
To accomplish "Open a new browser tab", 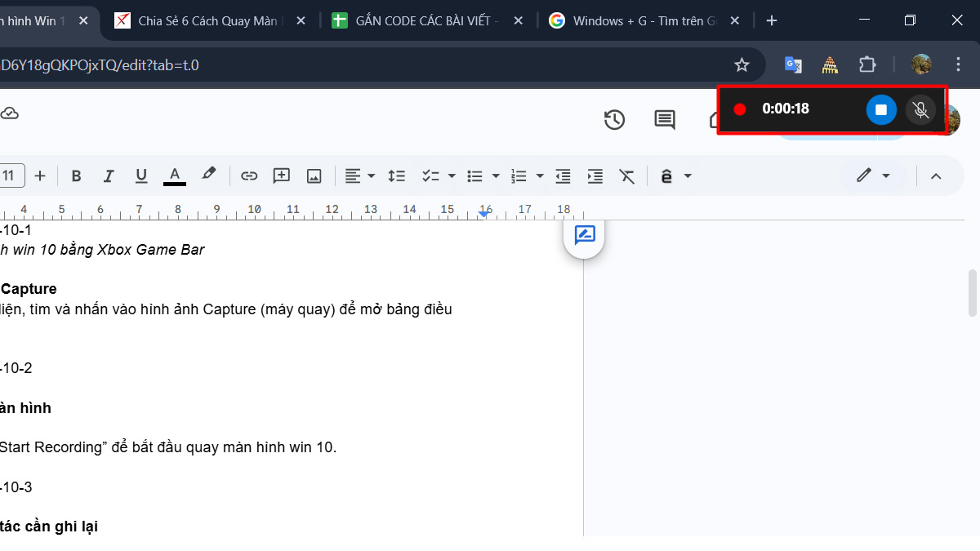I will point(772,21).
